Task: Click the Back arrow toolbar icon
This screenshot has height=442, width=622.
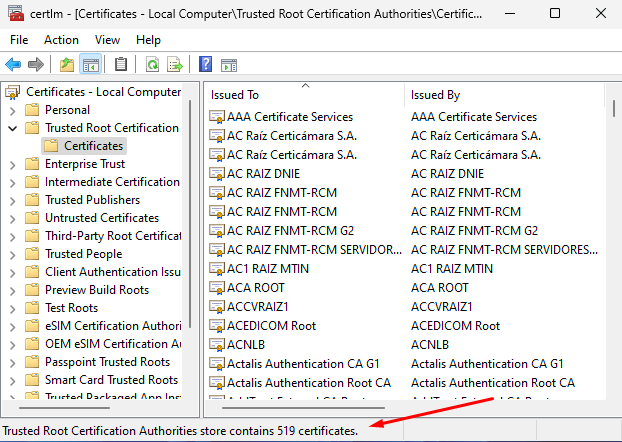Action: click(13, 64)
